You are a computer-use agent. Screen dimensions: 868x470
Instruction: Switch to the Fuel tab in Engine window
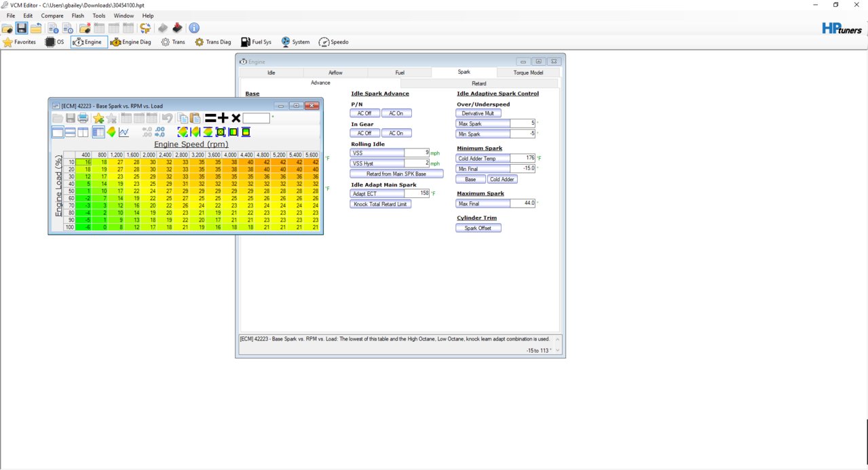(400, 72)
